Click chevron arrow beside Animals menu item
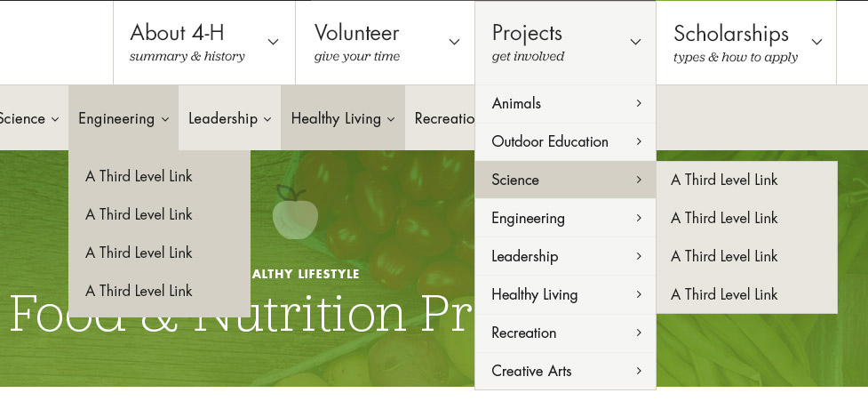Viewport: 868px width, 409px height. pos(639,103)
